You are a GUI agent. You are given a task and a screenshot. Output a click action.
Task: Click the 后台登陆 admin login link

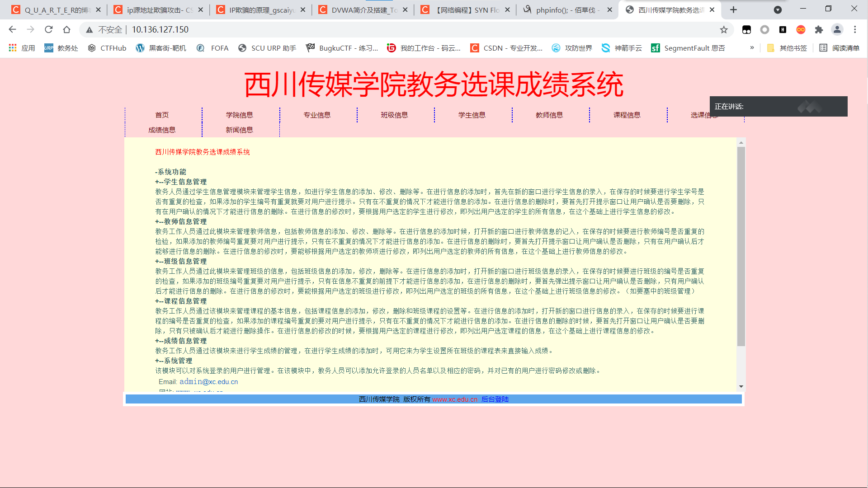coord(495,399)
